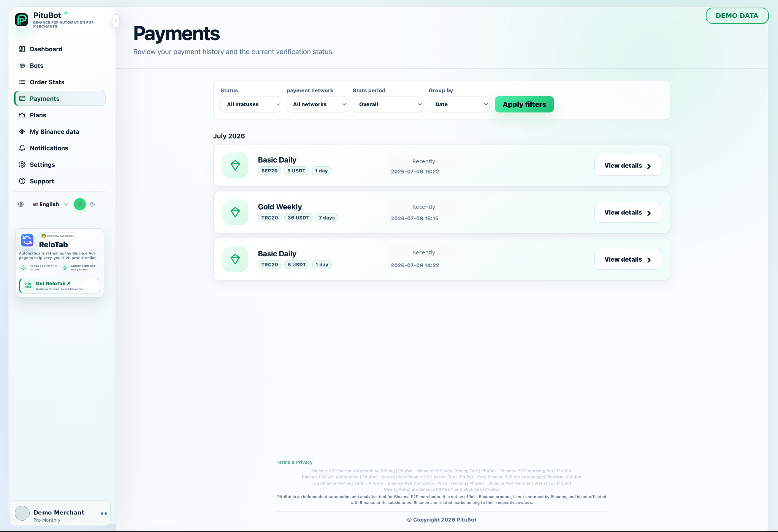Viewport: 778px width, 532px height.
Task: Click the 2026-07-09 16:15 timestamp
Action: (415, 218)
